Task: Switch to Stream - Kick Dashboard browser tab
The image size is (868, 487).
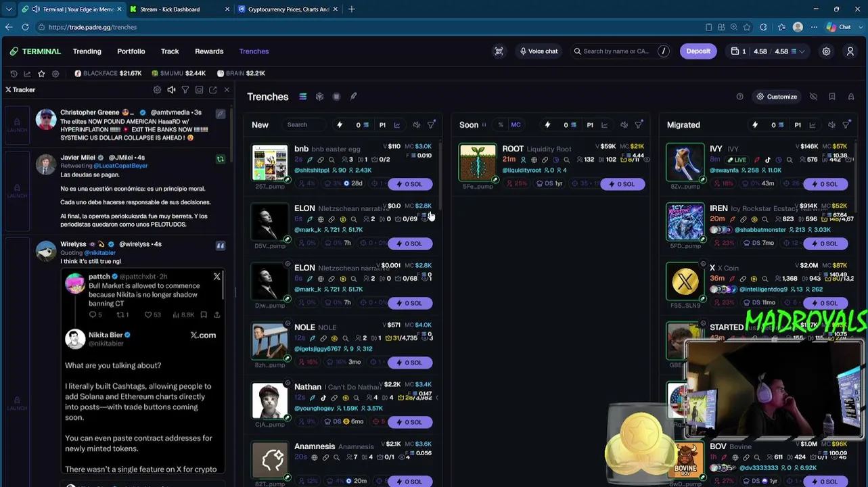Action: point(179,9)
